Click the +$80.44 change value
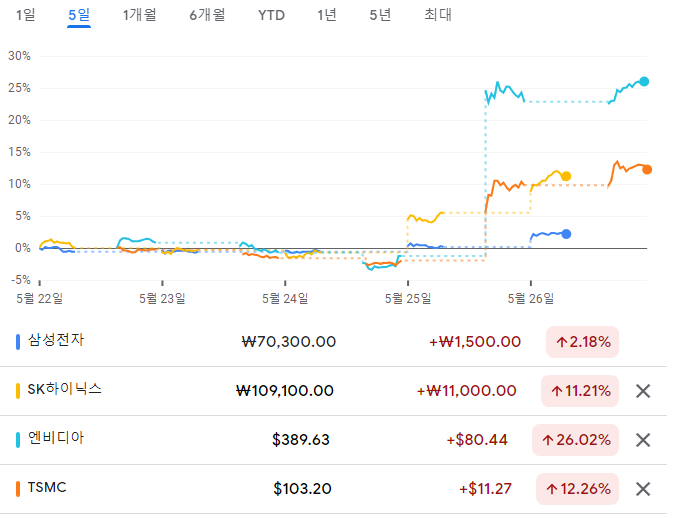 [x=477, y=440]
